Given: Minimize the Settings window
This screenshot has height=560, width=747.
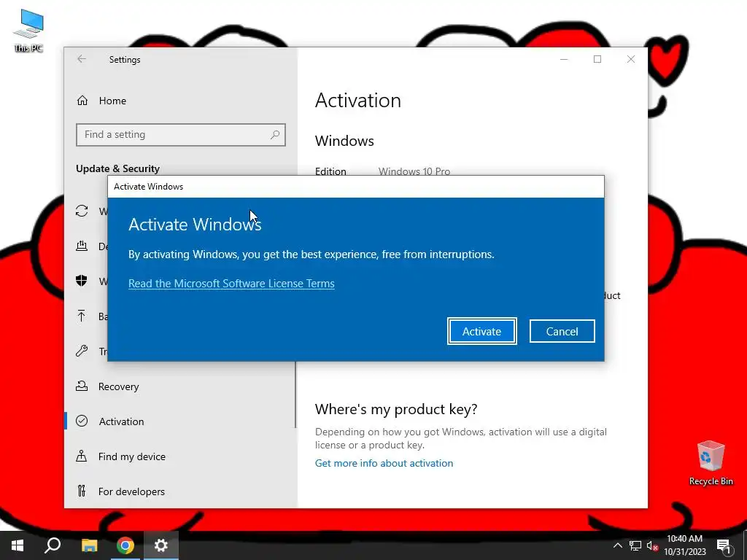Looking at the screenshot, I should [564, 59].
